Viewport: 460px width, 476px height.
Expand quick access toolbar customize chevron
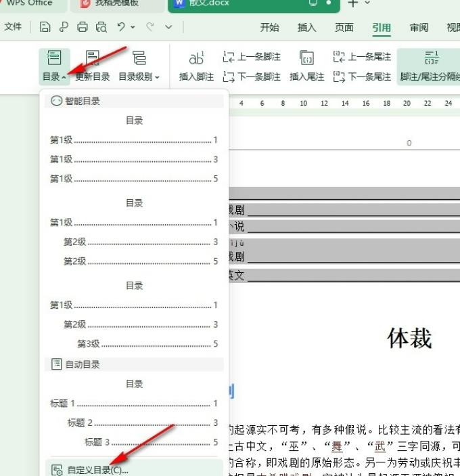click(x=168, y=27)
